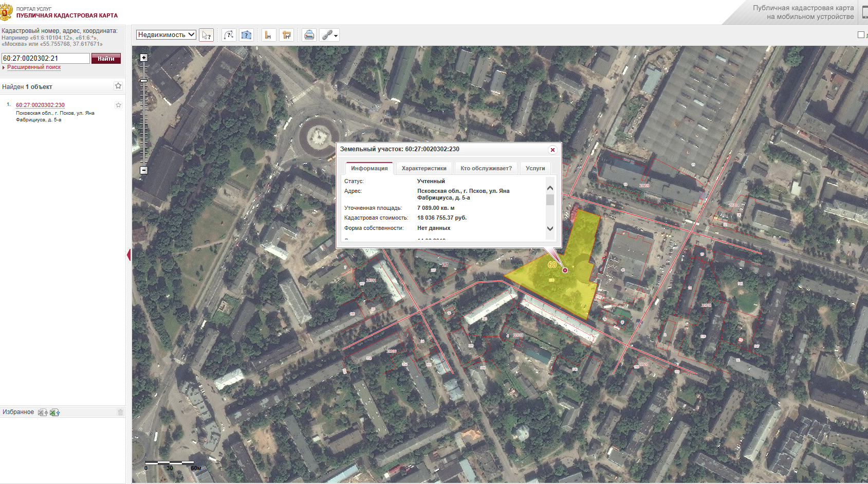Select cadastral value 18 036 755.37 руб.
Viewport: 868px width, 484px height.
point(442,218)
